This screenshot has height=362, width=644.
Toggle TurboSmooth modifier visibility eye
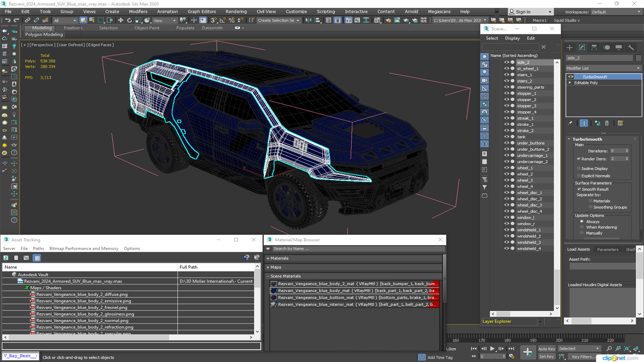click(x=571, y=77)
